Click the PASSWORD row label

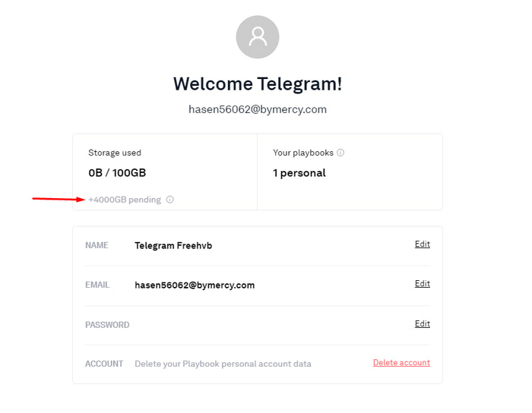[x=107, y=325]
